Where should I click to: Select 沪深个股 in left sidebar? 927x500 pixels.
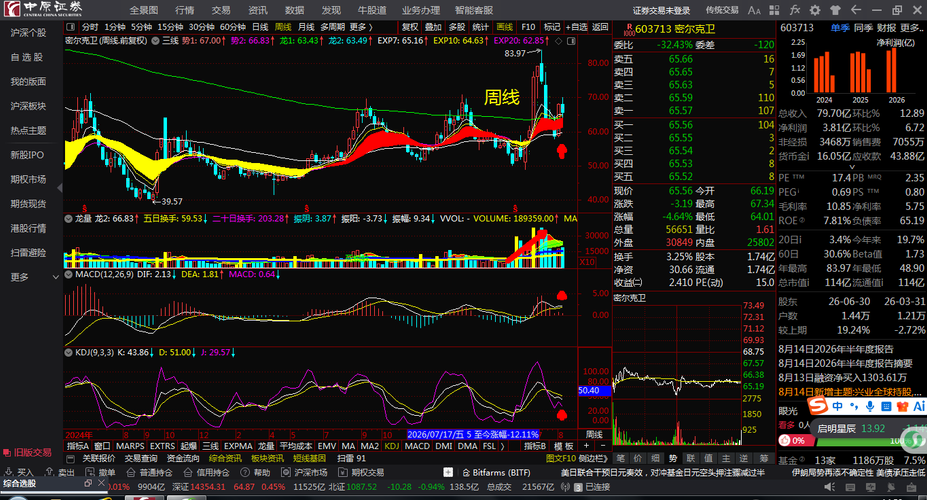pos(28,33)
